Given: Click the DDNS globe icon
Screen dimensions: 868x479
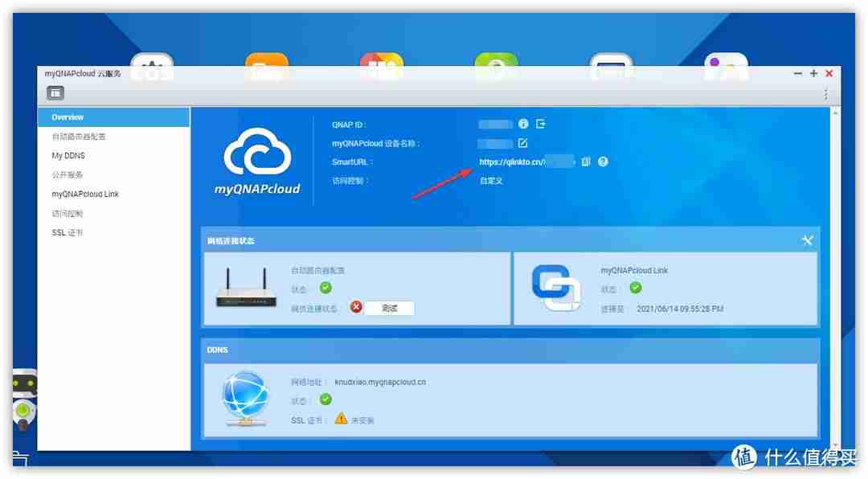Looking at the screenshot, I should pos(245,399).
